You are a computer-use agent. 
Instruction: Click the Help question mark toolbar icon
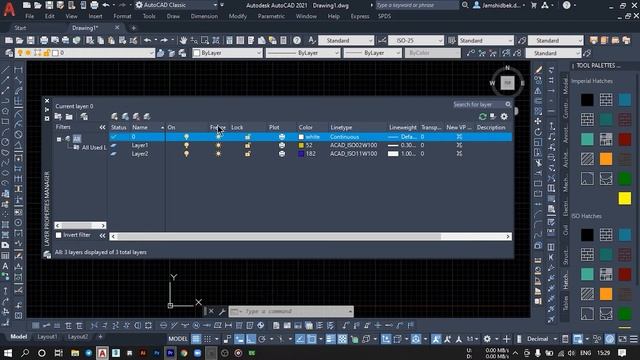(297, 40)
